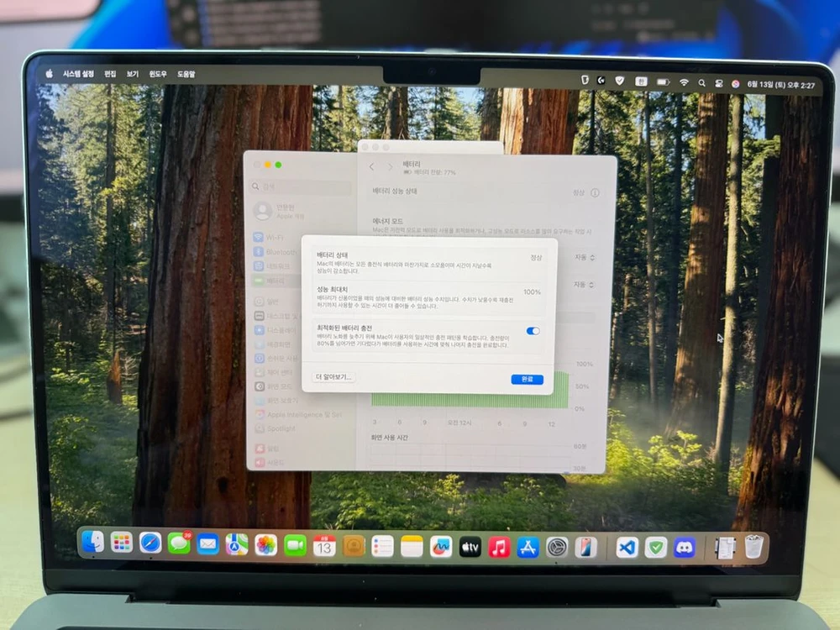Click Siri icon in menu bar
This screenshot has width=840, height=630.
736,84
